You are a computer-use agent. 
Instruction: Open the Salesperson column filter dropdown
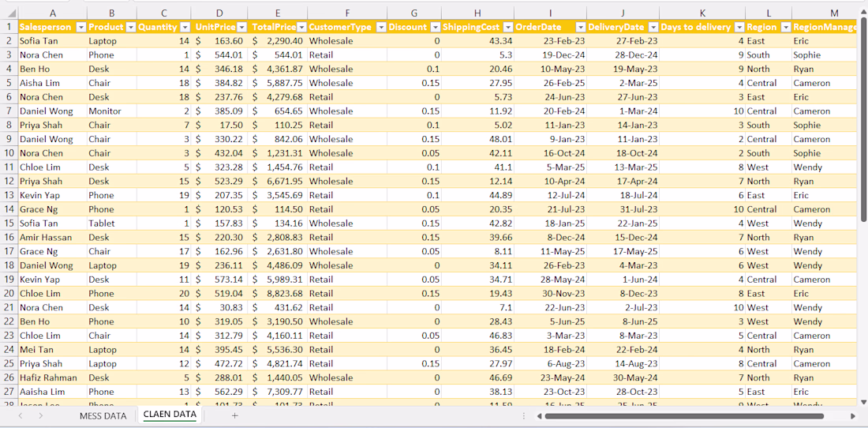pos(80,27)
